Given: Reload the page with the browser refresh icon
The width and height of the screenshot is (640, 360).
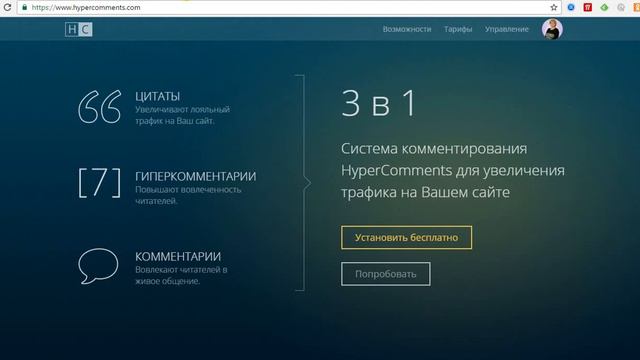Looking at the screenshot, I should pos(7,7).
